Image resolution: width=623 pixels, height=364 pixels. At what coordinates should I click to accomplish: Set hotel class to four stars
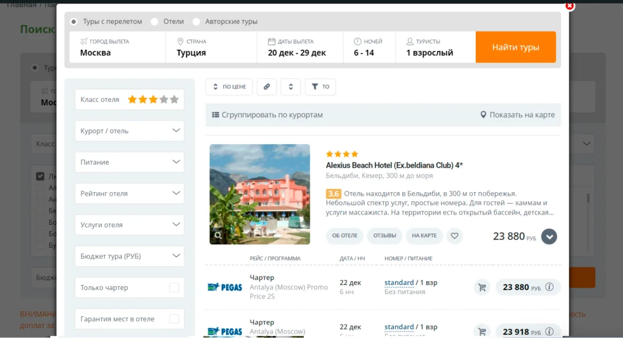(x=164, y=100)
